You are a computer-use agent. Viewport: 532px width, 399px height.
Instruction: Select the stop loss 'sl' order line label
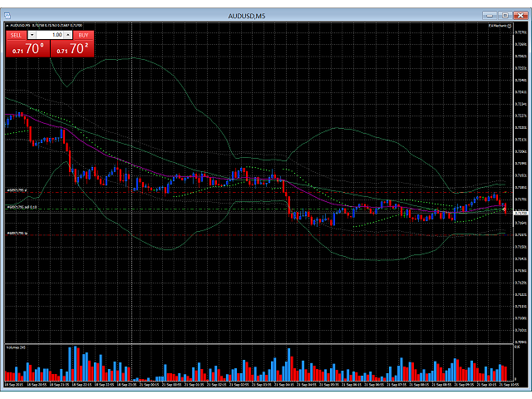click(17, 190)
